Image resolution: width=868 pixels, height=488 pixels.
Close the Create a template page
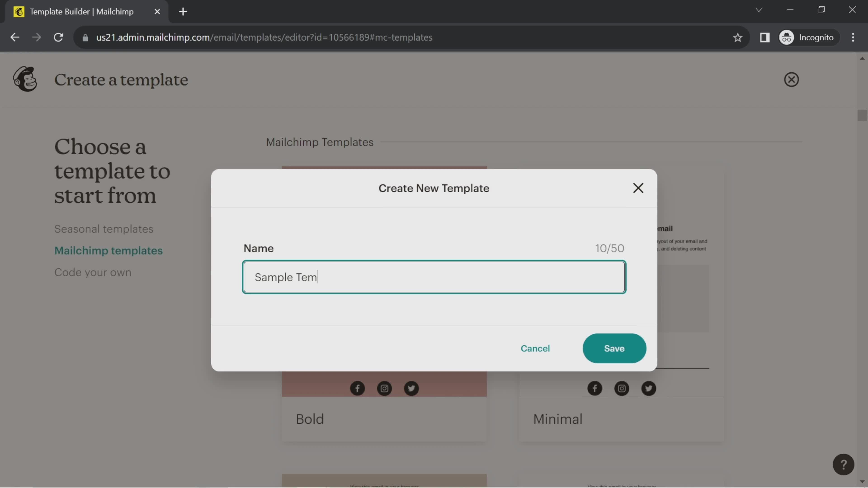(791, 80)
